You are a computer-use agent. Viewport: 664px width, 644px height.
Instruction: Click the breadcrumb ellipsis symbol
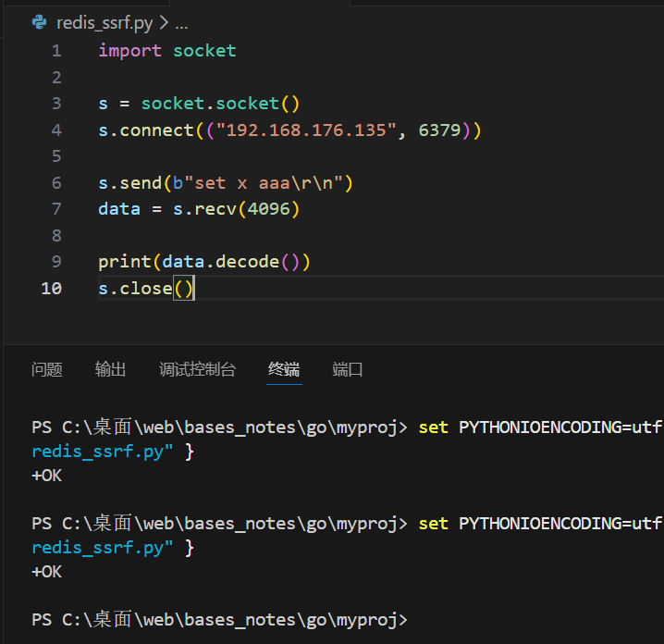(181, 27)
